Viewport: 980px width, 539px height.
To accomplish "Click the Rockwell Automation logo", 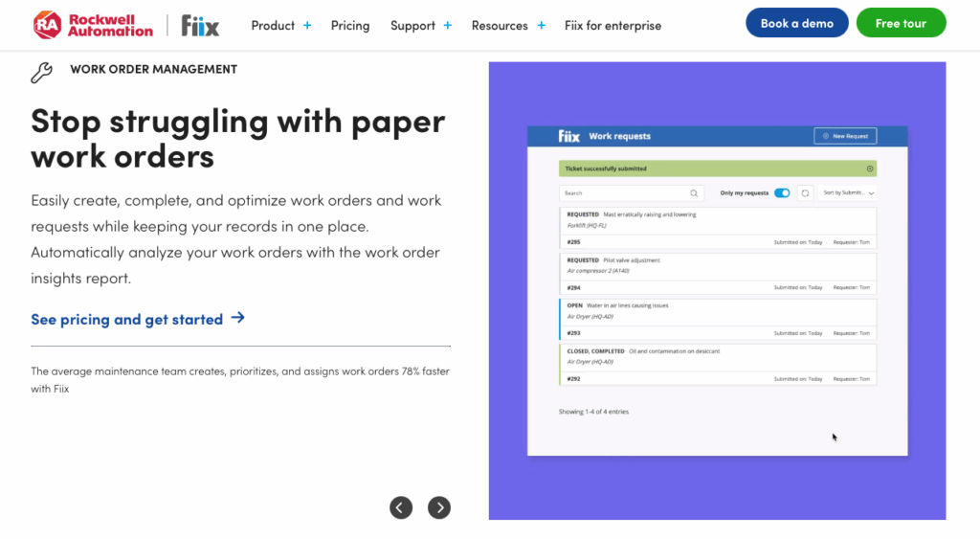I will [x=93, y=25].
